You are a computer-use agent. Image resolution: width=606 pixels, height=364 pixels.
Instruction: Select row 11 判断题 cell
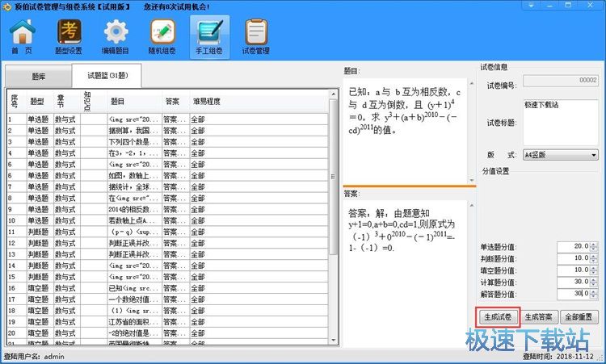point(38,232)
